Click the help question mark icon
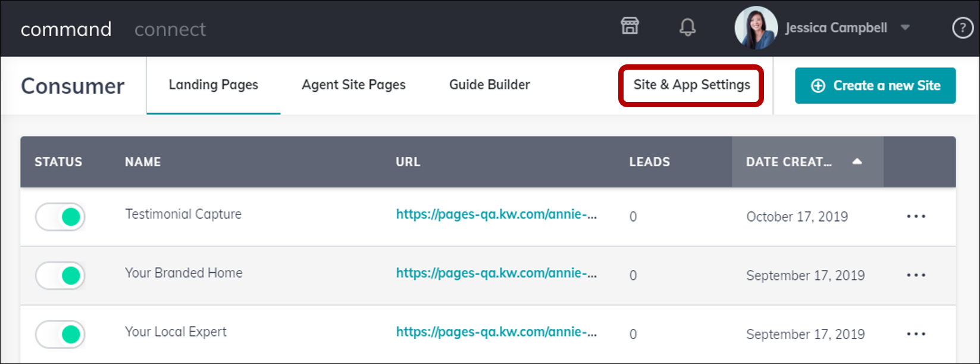980x364 pixels. pos(962,28)
